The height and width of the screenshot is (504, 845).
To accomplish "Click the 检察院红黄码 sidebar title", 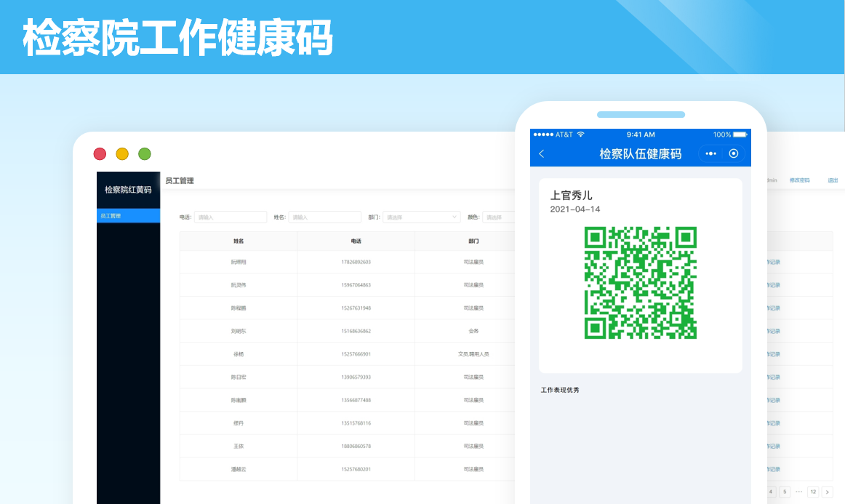I will pyautogui.click(x=128, y=190).
